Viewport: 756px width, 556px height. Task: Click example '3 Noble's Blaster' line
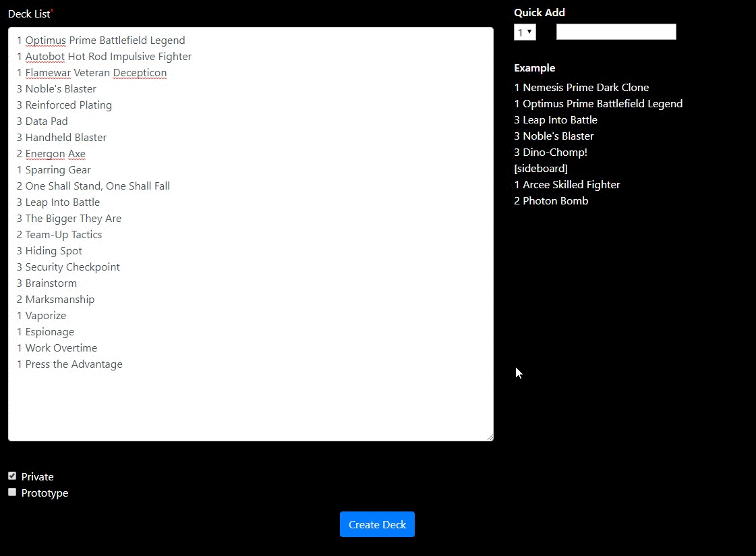pos(554,136)
